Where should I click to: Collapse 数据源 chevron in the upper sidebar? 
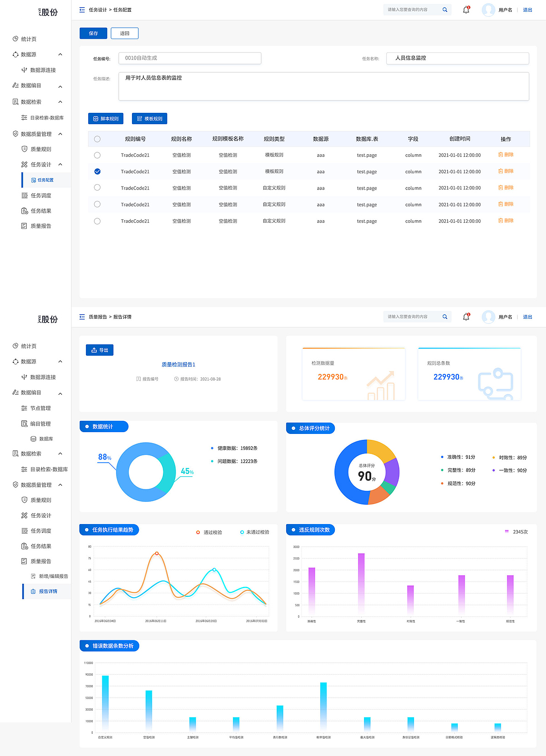[60, 55]
